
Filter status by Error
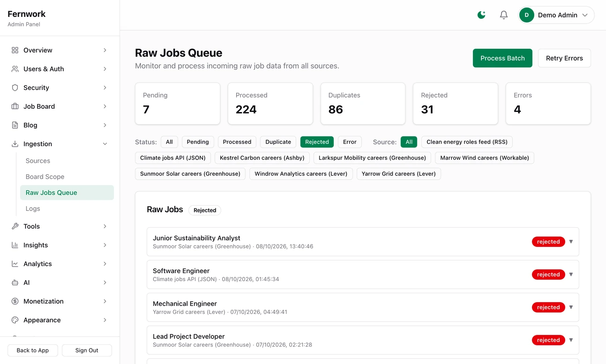click(x=350, y=142)
